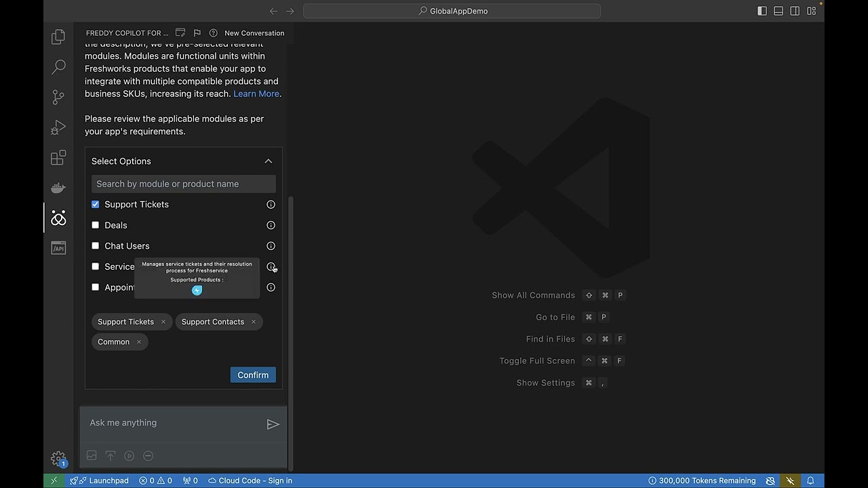This screenshot has width=868, height=488.
Task: Open the help question-mark icon in header
Action: click(x=214, y=33)
